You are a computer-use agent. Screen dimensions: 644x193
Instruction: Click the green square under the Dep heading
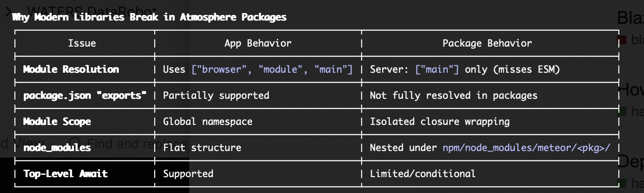(621, 184)
